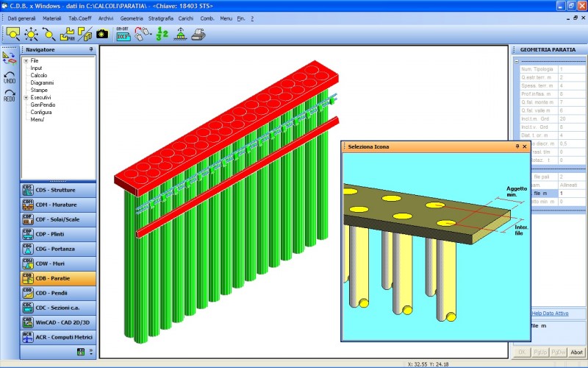Click the zoom extents sun-shaped icon
The image size is (588, 368).
point(31,33)
